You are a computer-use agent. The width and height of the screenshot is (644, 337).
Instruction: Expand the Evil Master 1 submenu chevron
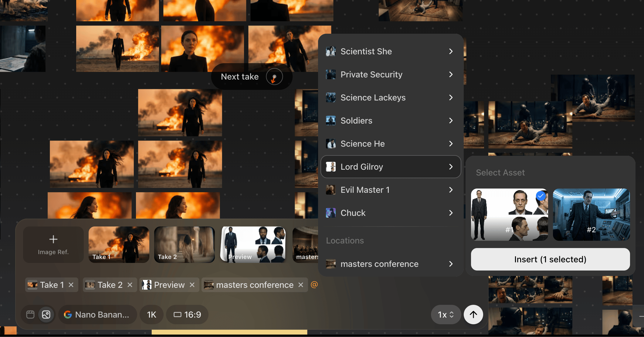point(451,190)
